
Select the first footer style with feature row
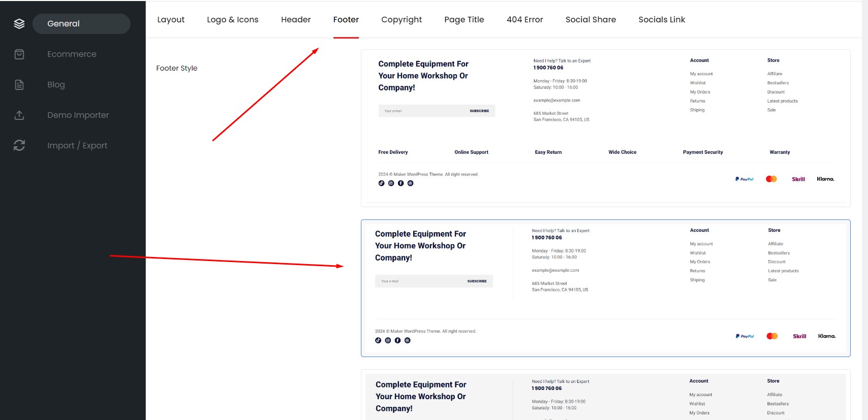[606, 128]
